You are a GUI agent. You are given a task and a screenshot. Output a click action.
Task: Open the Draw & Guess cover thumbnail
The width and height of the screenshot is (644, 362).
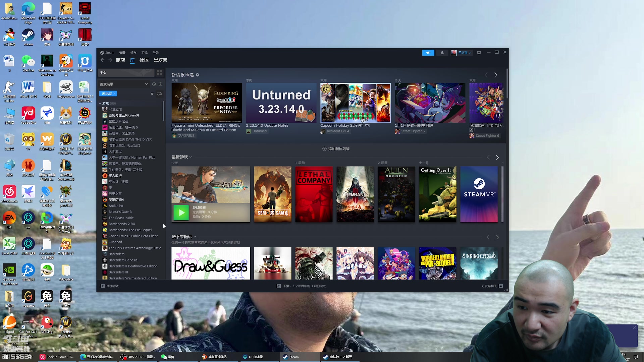click(211, 263)
